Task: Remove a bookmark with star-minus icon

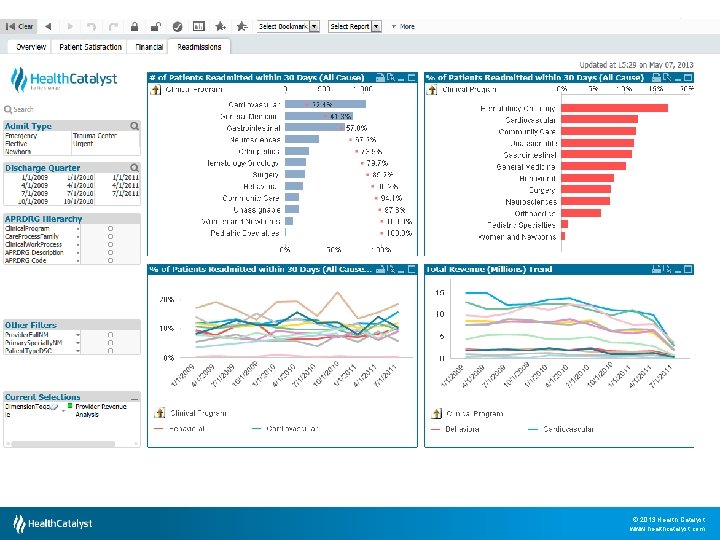Action: pyautogui.click(x=242, y=26)
